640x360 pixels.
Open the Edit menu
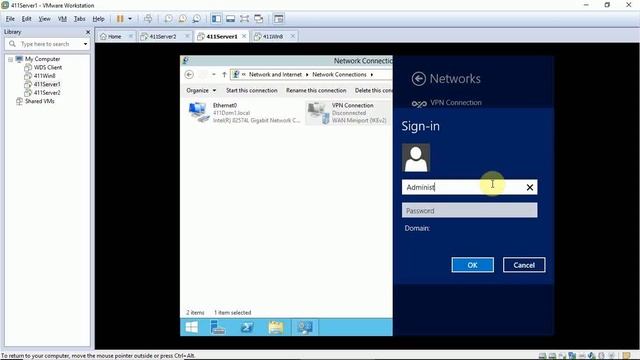tap(27, 19)
